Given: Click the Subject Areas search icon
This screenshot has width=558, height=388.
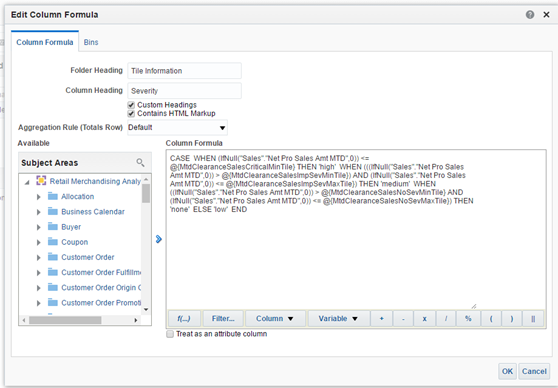Looking at the screenshot, I should click(140, 163).
